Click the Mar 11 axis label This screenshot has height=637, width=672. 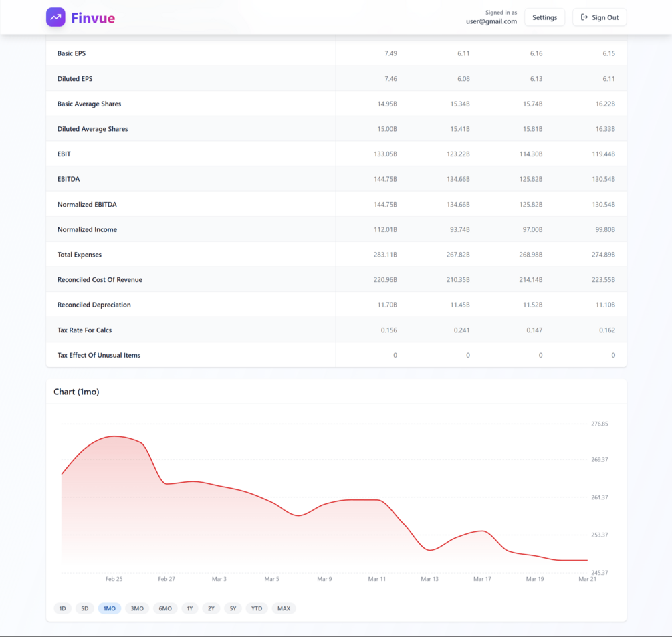click(377, 579)
